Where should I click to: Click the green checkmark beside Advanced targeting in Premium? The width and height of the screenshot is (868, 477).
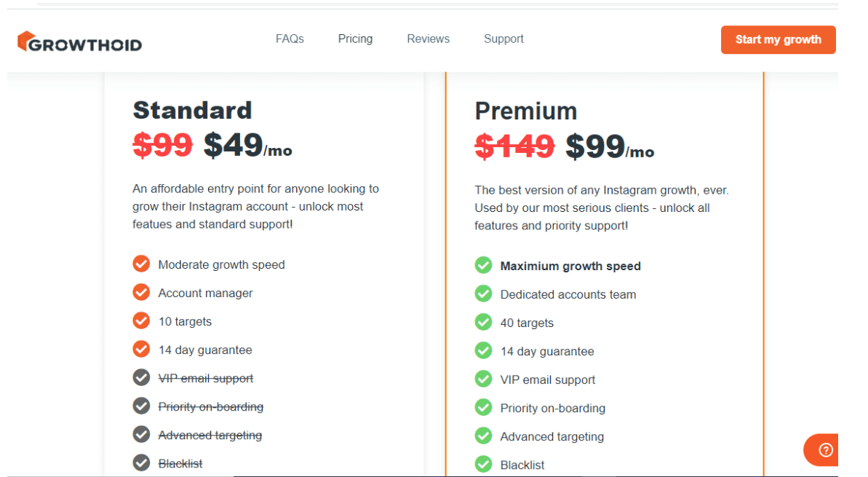coord(483,435)
